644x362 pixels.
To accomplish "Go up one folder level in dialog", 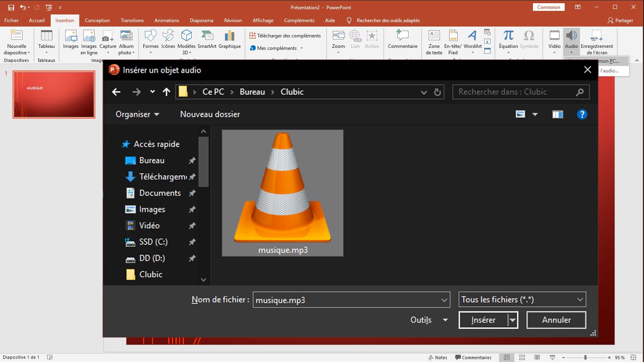I will (166, 92).
